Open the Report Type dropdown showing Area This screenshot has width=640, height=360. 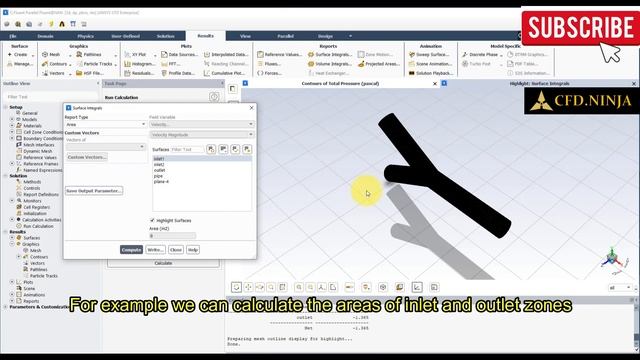106,124
